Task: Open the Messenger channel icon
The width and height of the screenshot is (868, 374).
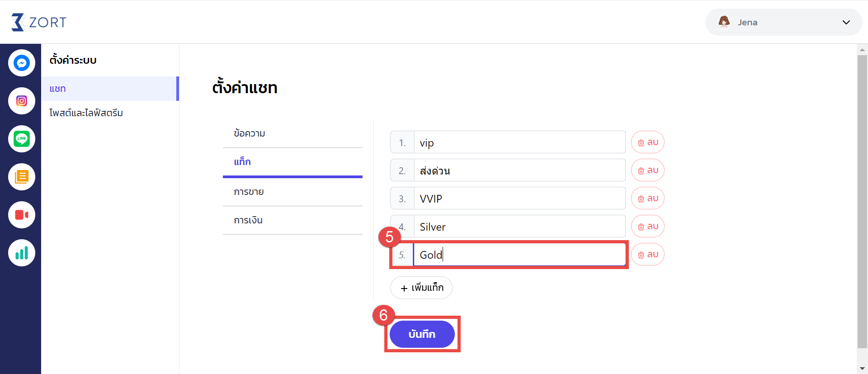Action: [22, 63]
